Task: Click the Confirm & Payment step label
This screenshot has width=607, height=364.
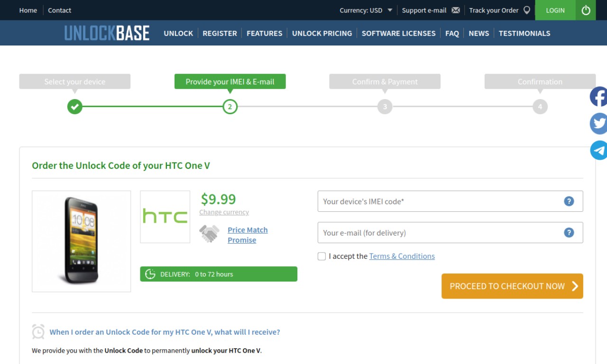Action: (x=385, y=82)
